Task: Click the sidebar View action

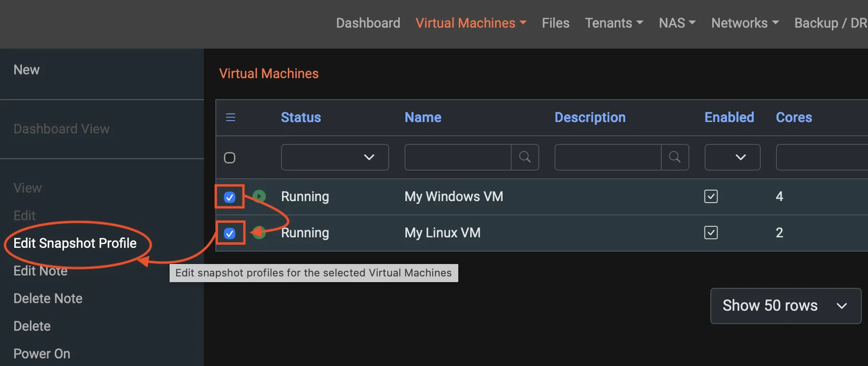Action: click(x=28, y=188)
